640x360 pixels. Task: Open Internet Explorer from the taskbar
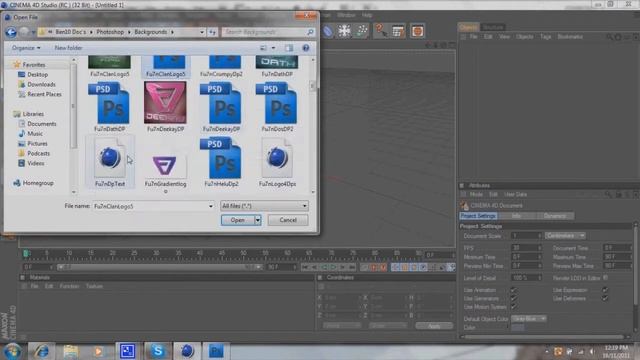click(x=41, y=351)
